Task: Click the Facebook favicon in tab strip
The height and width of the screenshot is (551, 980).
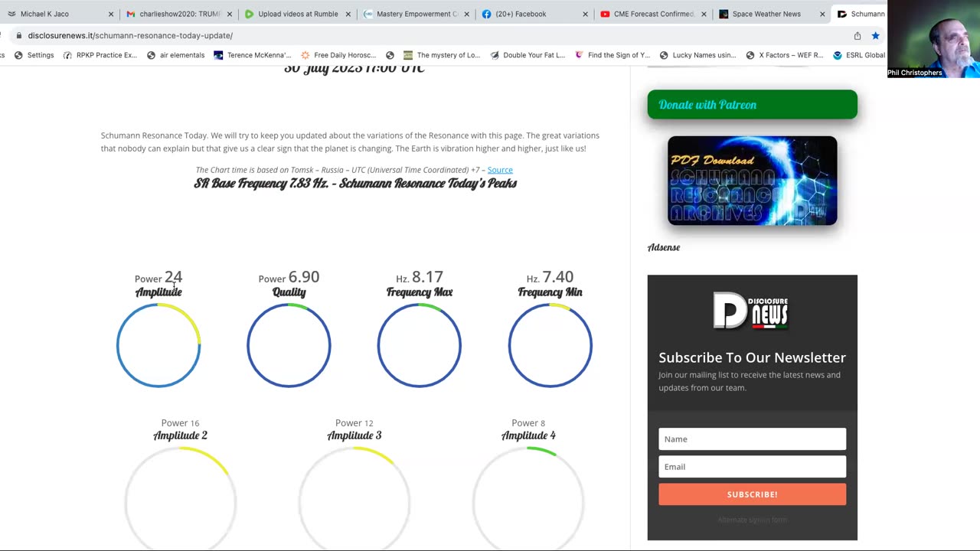Action: pyautogui.click(x=486, y=14)
